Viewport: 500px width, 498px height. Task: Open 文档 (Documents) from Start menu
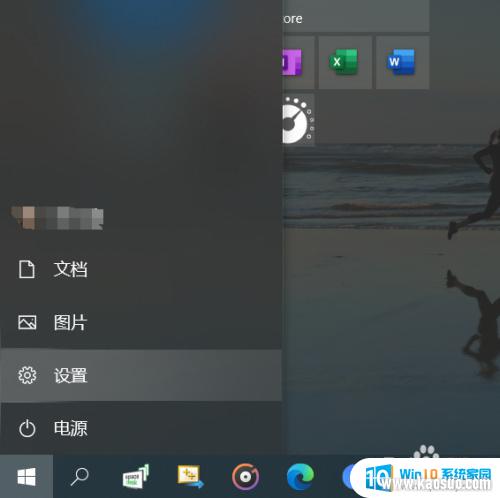tap(141, 269)
